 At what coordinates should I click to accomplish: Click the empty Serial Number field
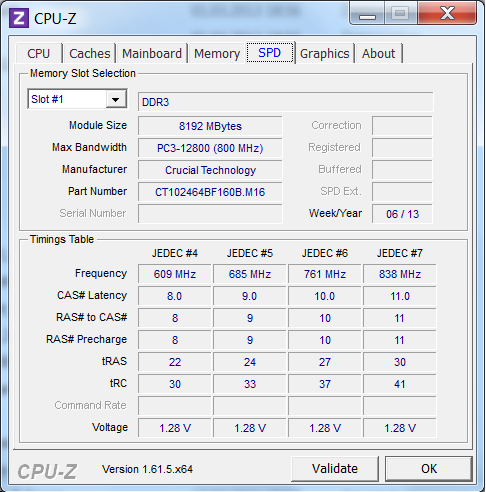tap(210, 214)
